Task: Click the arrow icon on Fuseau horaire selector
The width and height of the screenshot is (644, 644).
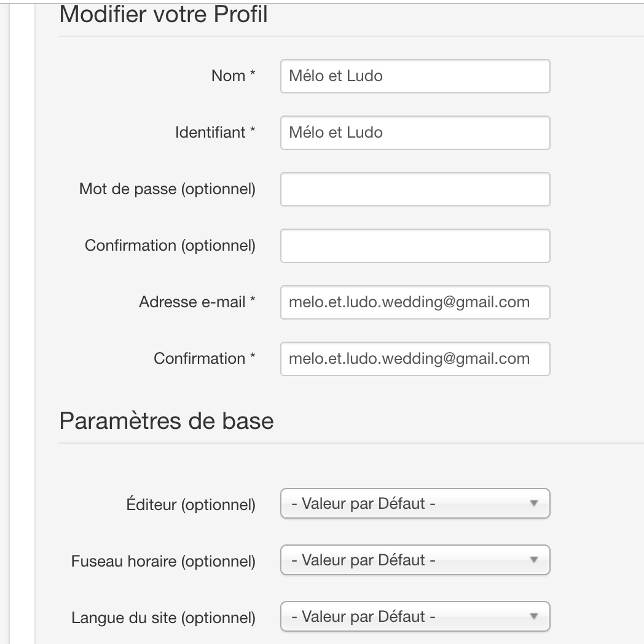Action: [533, 561]
